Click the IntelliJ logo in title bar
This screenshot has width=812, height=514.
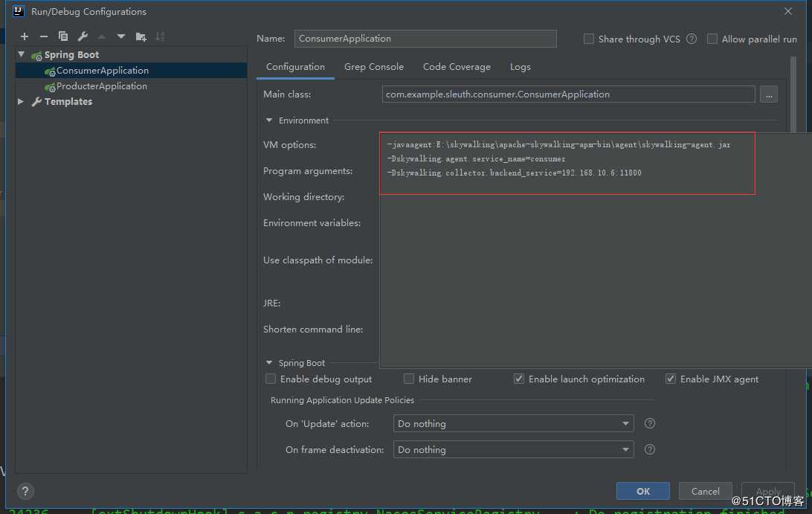click(x=18, y=11)
